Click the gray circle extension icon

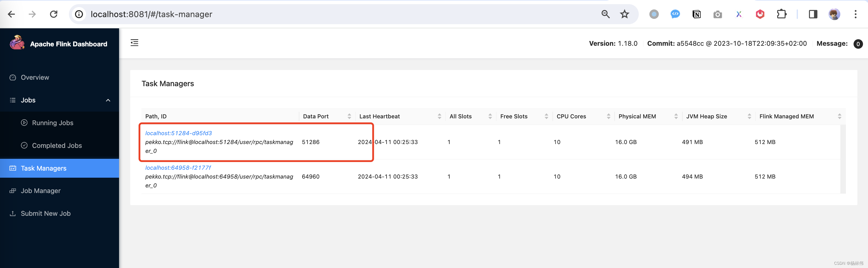click(x=654, y=14)
